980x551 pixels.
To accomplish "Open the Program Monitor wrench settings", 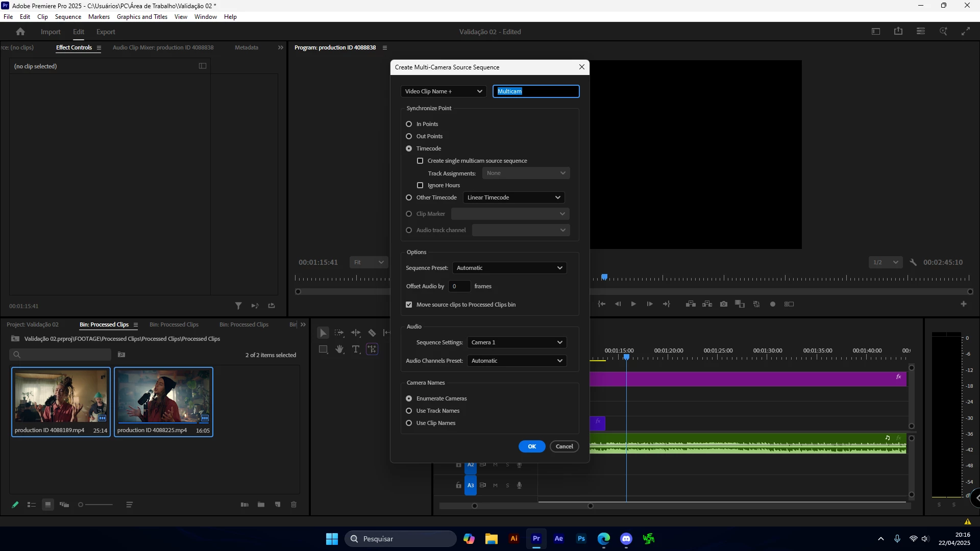I will tap(913, 262).
